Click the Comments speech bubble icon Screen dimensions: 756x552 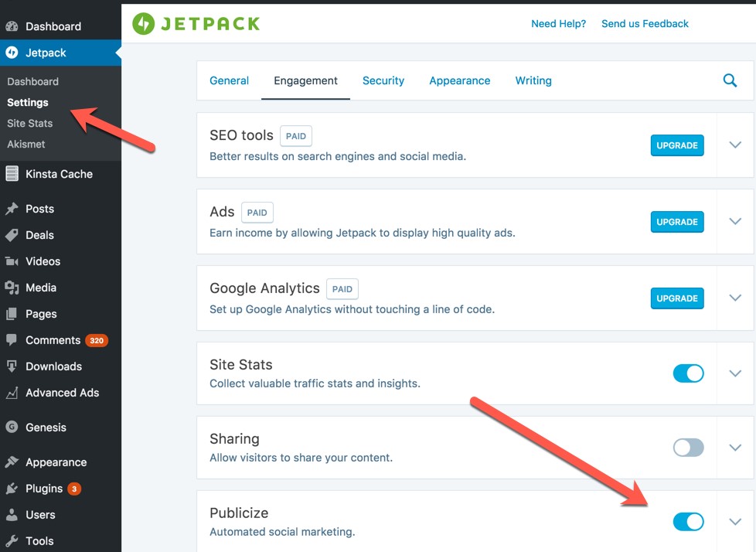(x=12, y=340)
